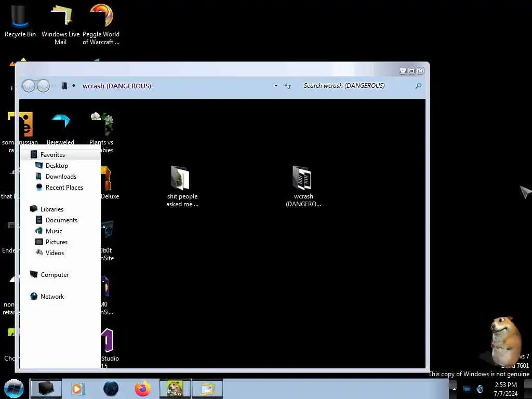Maximize the wcrash (DANGEROUS) window
This screenshot has width=532, height=399.
point(411,71)
